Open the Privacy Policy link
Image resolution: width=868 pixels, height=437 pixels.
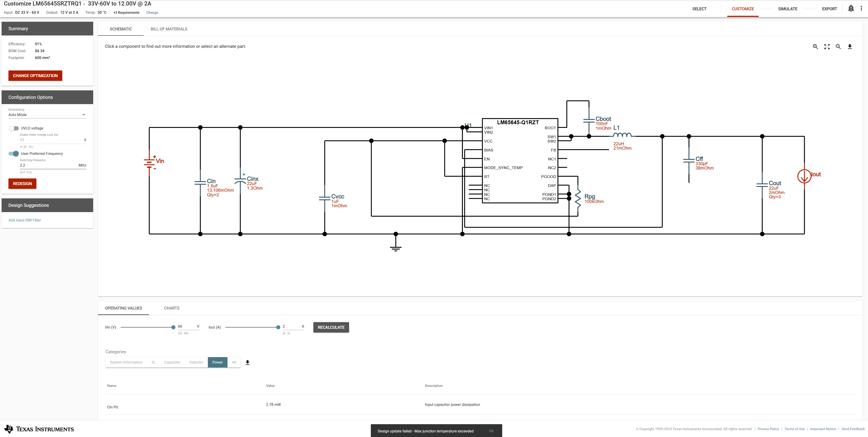768,429
